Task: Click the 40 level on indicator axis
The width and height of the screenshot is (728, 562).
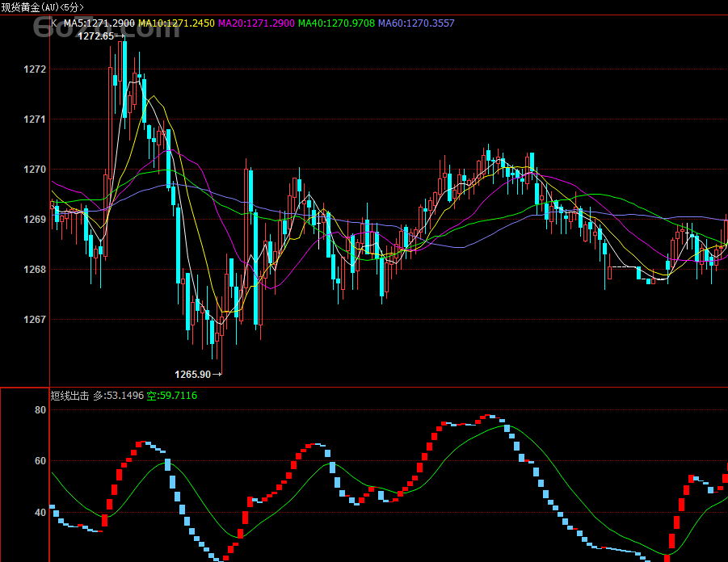Action: coord(40,513)
